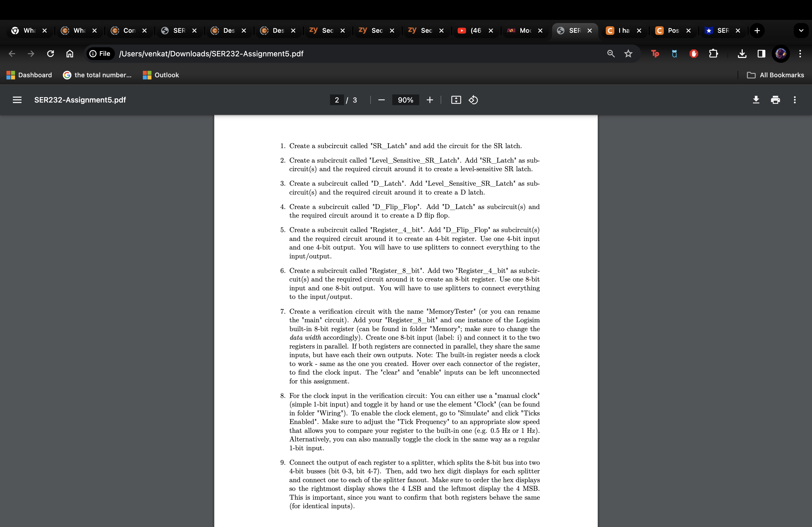
Task: Print SER232-Assignment5.pdf via the printer icon
Action: tap(776, 100)
